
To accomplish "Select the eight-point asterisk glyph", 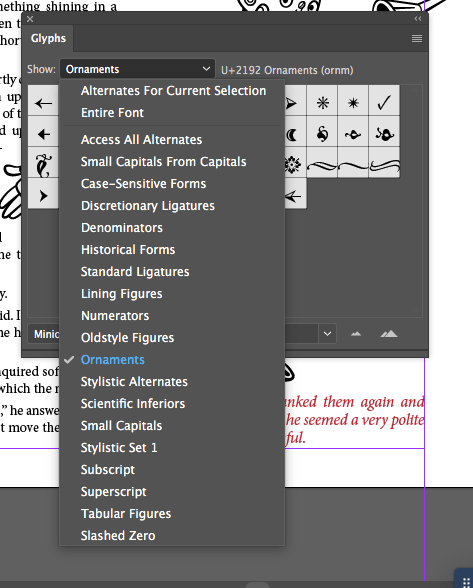I will [x=323, y=103].
